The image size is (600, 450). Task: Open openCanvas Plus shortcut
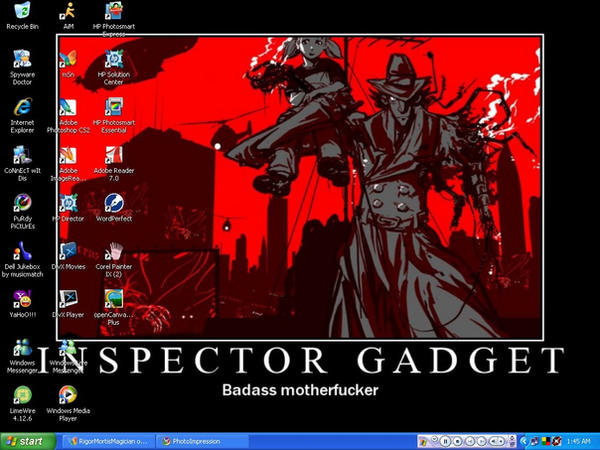pos(114,307)
